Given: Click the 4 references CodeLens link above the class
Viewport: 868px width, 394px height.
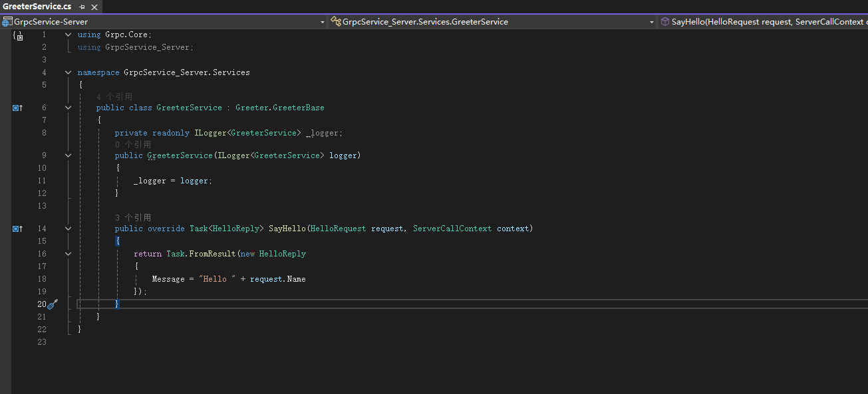Looking at the screenshot, I should (x=114, y=97).
